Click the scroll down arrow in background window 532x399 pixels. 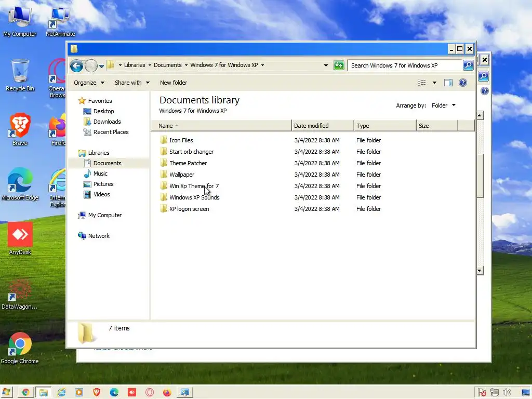pyautogui.click(x=480, y=271)
